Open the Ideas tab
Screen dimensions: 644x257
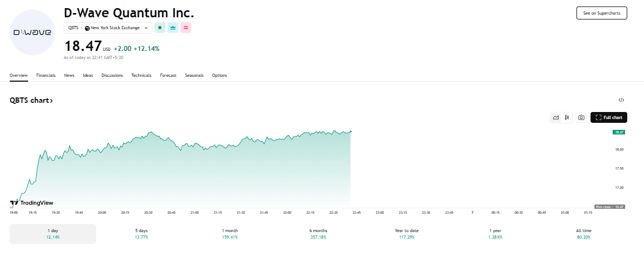88,75
